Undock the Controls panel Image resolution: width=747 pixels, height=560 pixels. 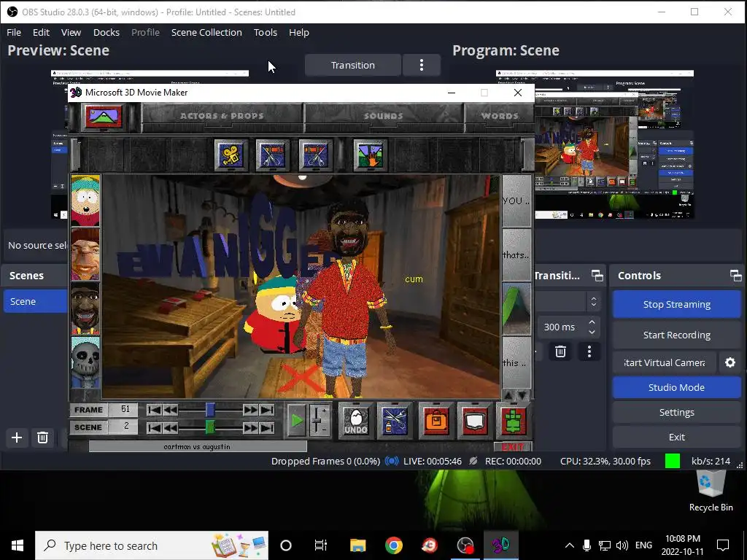coord(735,276)
